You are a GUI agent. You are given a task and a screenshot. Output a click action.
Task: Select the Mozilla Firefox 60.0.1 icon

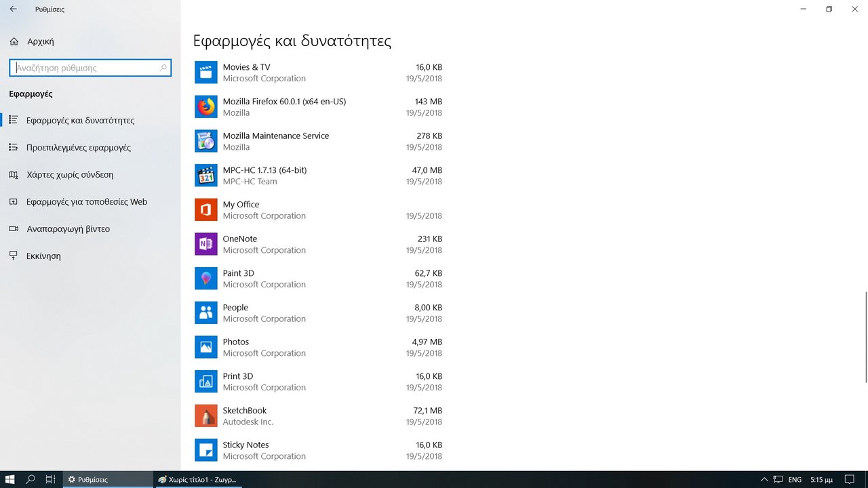click(x=206, y=107)
